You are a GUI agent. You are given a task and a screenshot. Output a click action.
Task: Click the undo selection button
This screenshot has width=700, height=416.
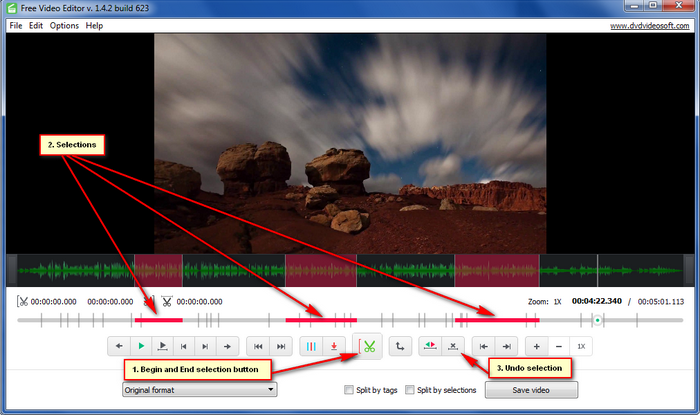[x=453, y=346]
